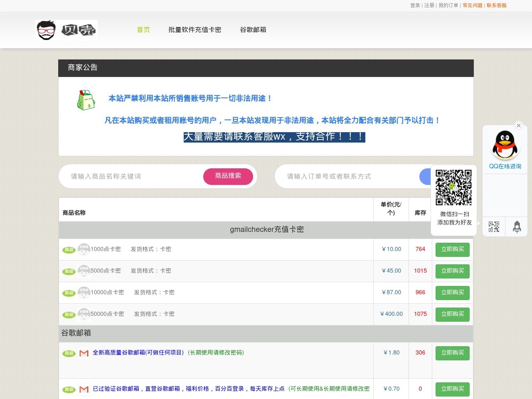This screenshot has height=399, width=532.
Task: Click the 自动 badge on 10000点卡密 row
Action: pos(69,293)
